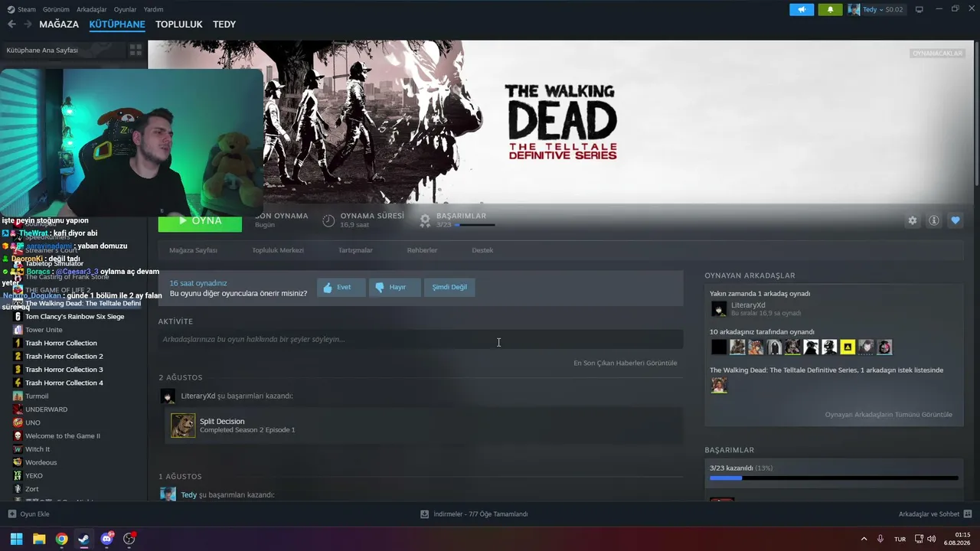This screenshot has height=551, width=980.
Task: Go back with the Steam back arrow
Action: tap(11, 24)
